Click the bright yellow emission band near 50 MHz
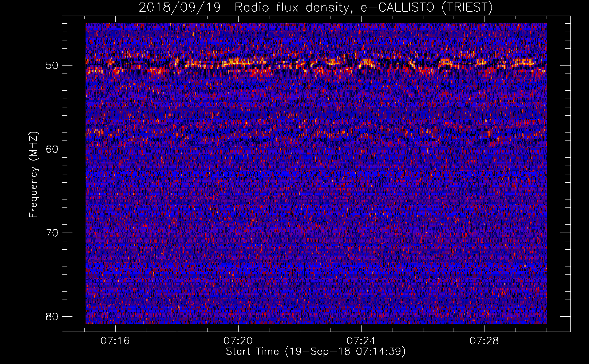 click(316, 63)
